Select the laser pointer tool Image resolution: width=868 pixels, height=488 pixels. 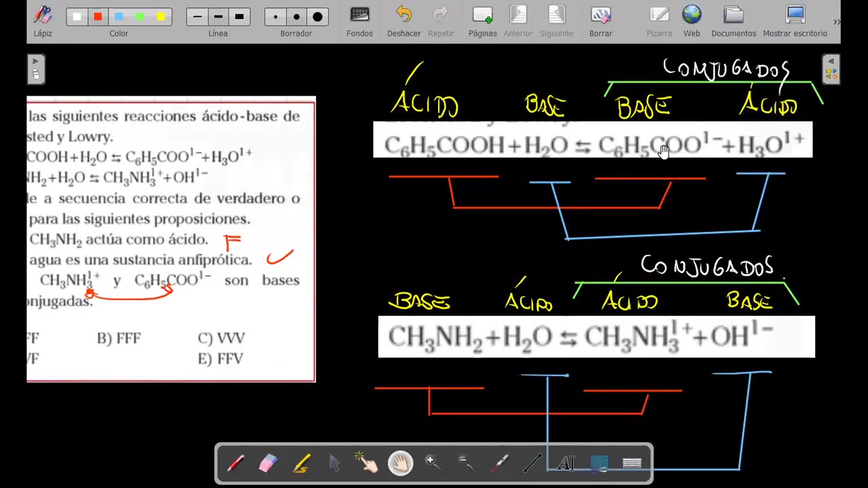pos(500,464)
